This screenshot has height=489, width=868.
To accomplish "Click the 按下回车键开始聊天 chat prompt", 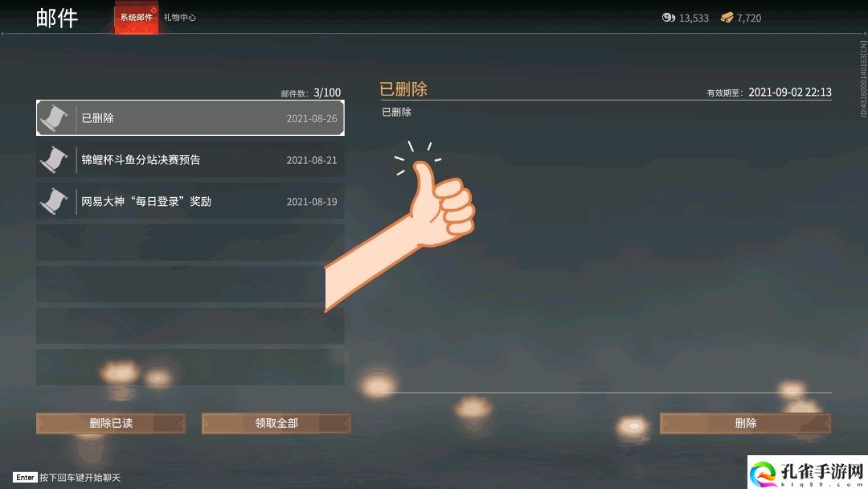I will click(80, 478).
